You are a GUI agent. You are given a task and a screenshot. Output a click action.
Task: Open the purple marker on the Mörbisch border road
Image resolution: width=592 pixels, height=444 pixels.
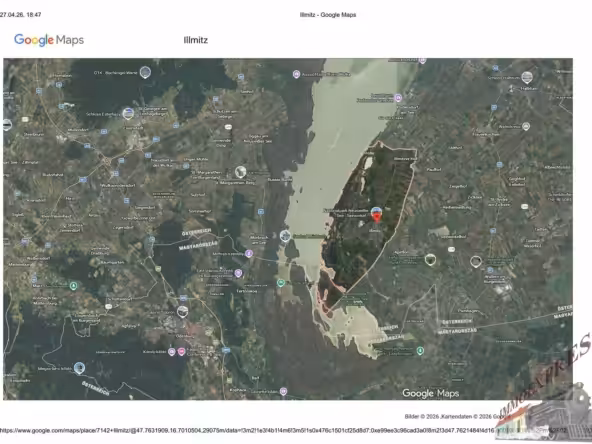click(249, 253)
